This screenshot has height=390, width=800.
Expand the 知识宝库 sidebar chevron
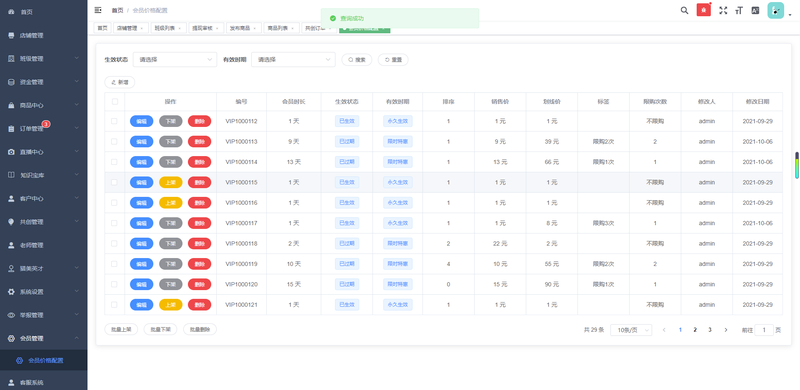coord(77,175)
